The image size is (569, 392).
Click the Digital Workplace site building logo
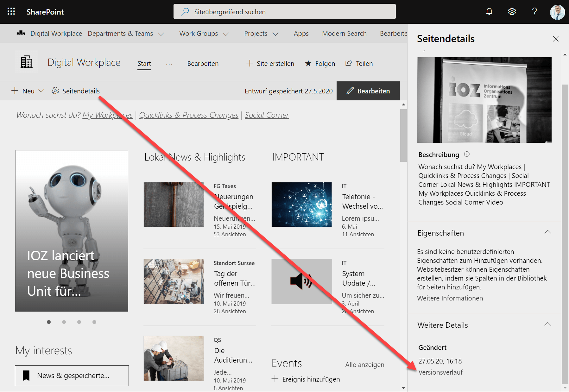27,62
